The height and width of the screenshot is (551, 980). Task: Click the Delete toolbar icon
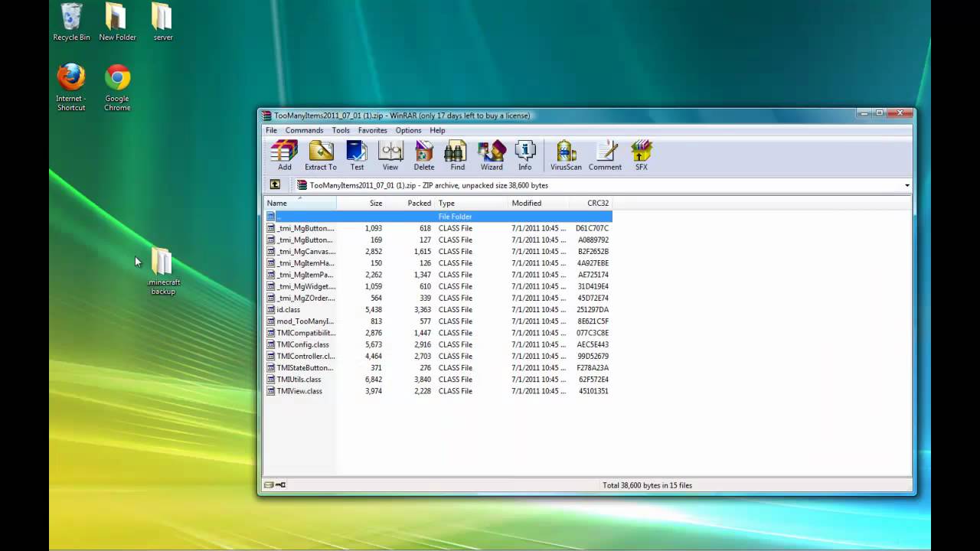(423, 155)
